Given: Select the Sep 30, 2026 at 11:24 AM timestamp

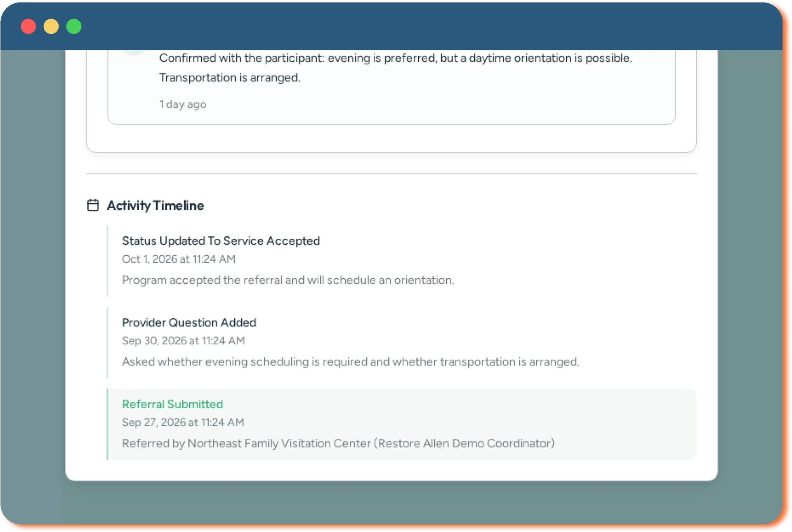Looking at the screenshot, I should pyautogui.click(x=183, y=341).
